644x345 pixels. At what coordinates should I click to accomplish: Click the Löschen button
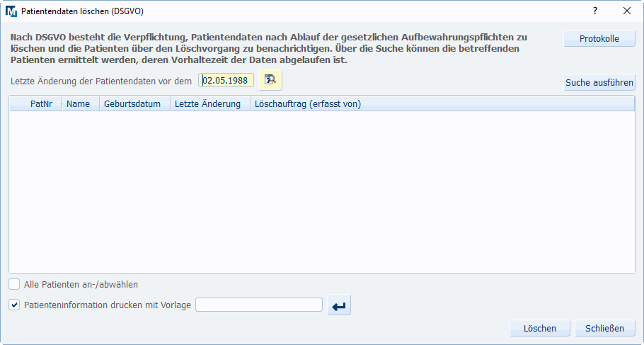coord(540,328)
